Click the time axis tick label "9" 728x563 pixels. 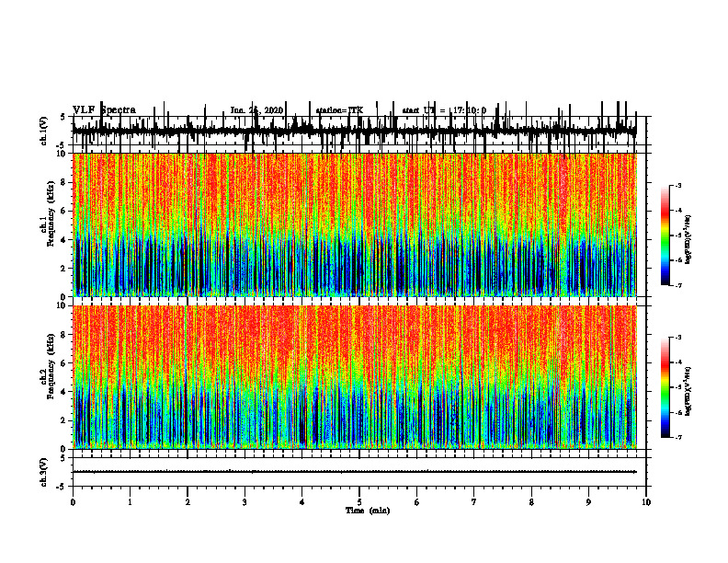point(588,502)
